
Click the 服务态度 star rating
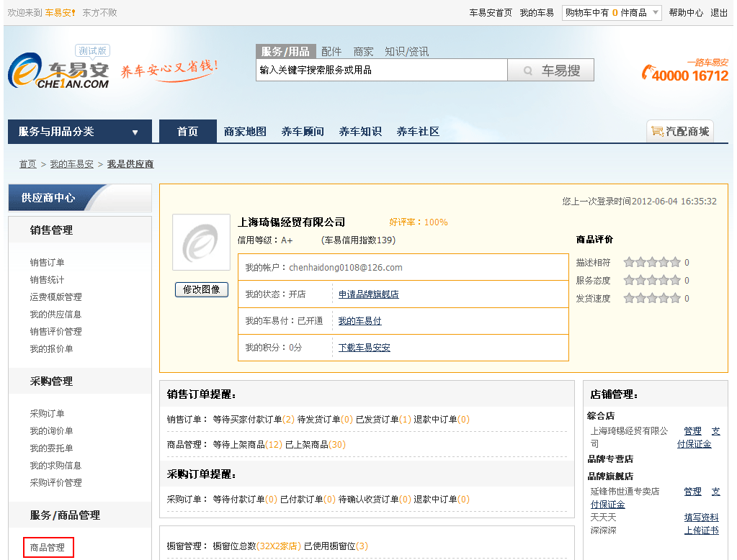click(652, 281)
